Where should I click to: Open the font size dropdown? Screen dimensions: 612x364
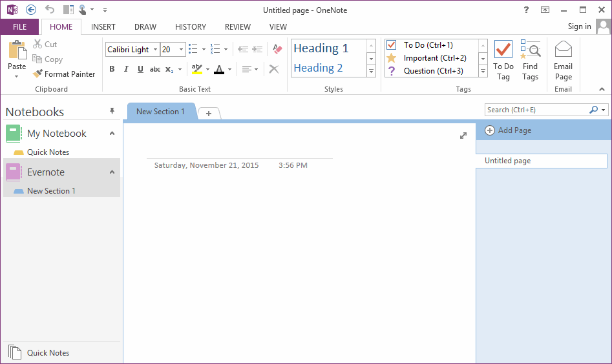[181, 50]
